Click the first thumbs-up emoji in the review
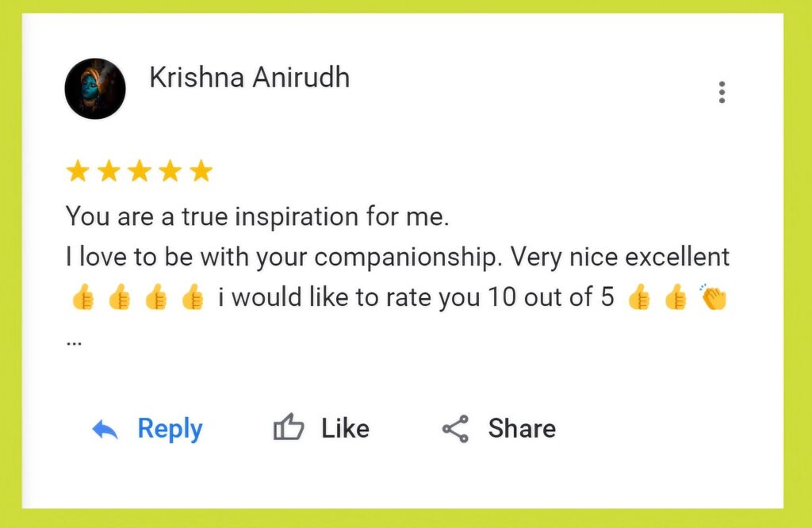This screenshot has width=812, height=528. pos(82,299)
